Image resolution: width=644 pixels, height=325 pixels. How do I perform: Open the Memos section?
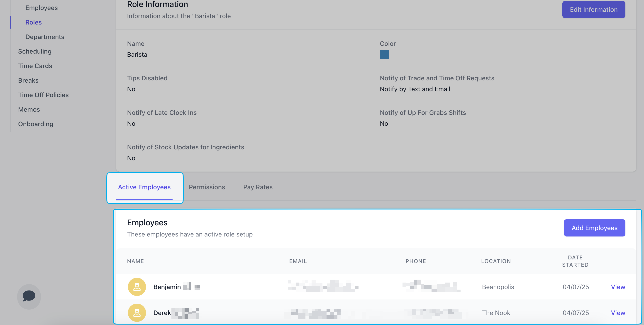29,109
